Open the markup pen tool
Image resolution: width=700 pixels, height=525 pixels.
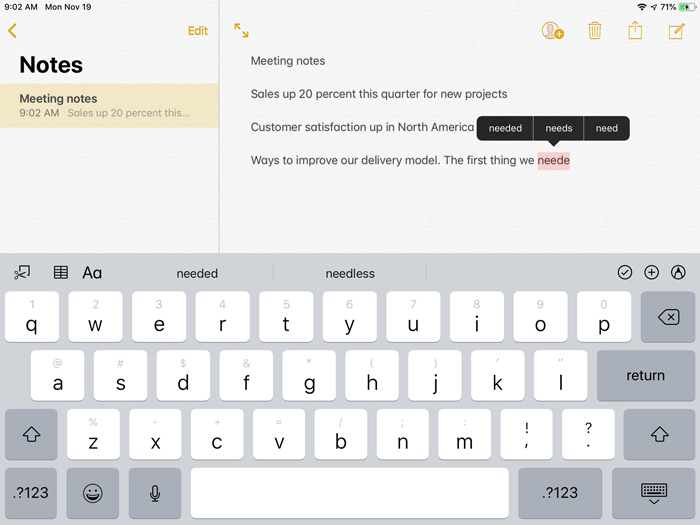[678, 272]
